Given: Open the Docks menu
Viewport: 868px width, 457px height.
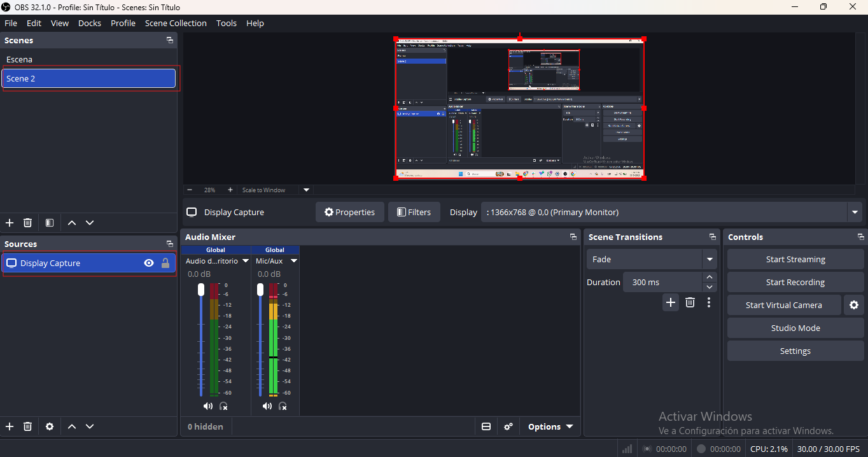Looking at the screenshot, I should pos(90,23).
